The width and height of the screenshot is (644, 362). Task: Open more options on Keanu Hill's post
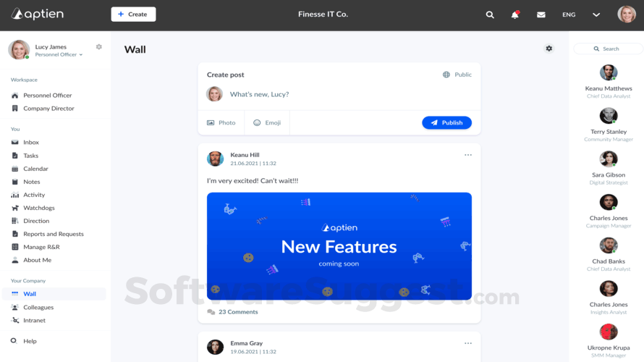pyautogui.click(x=467, y=155)
